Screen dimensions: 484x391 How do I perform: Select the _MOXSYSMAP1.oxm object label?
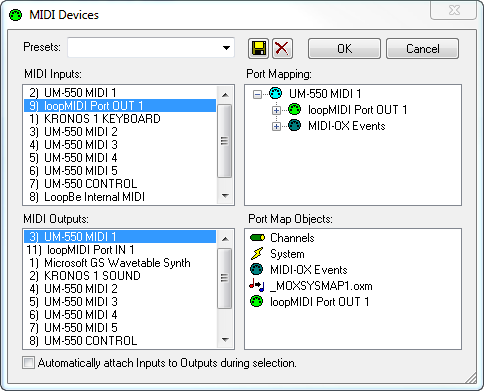pyautogui.click(x=321, y=286)
